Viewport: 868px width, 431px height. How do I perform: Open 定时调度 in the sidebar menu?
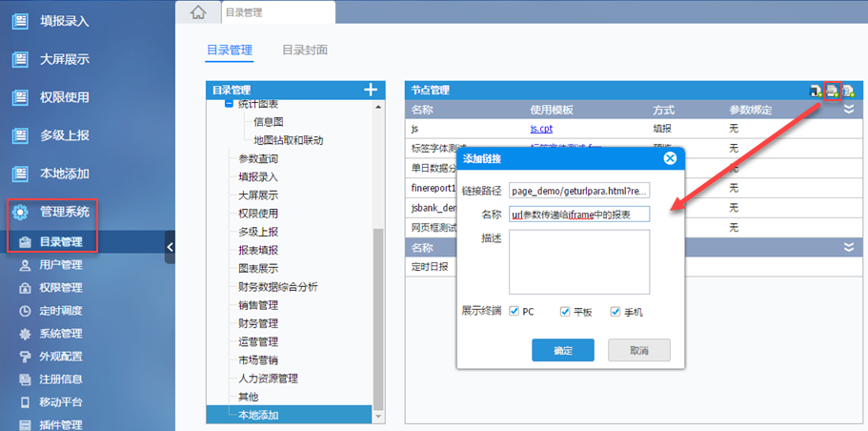tap(61, 311)
